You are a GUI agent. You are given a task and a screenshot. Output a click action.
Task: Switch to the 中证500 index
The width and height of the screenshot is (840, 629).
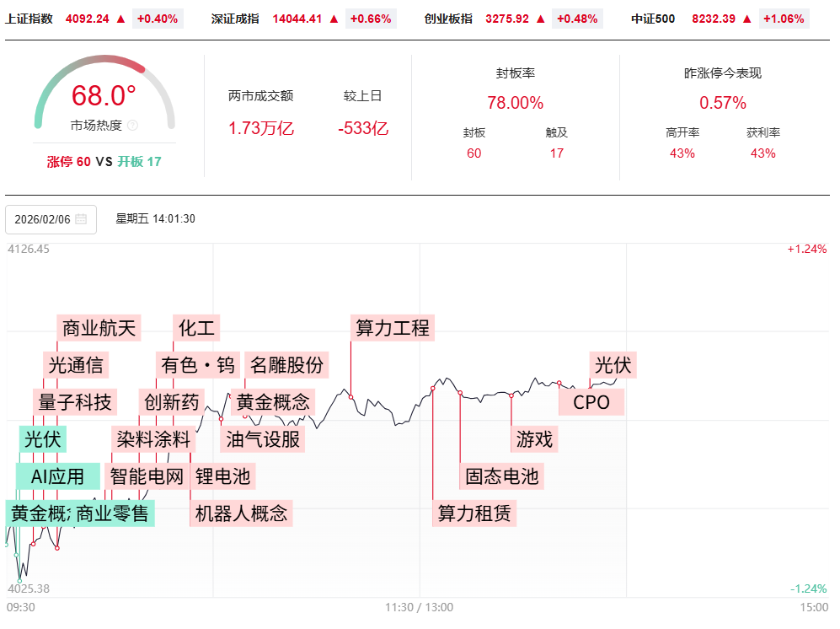point(653,19)
